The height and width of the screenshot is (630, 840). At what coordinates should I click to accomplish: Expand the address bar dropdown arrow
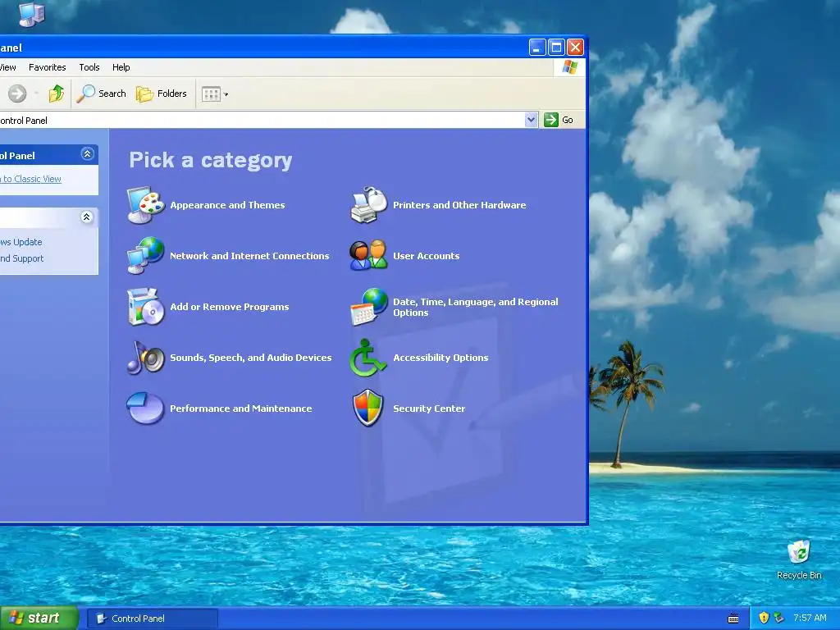(531, 120)
